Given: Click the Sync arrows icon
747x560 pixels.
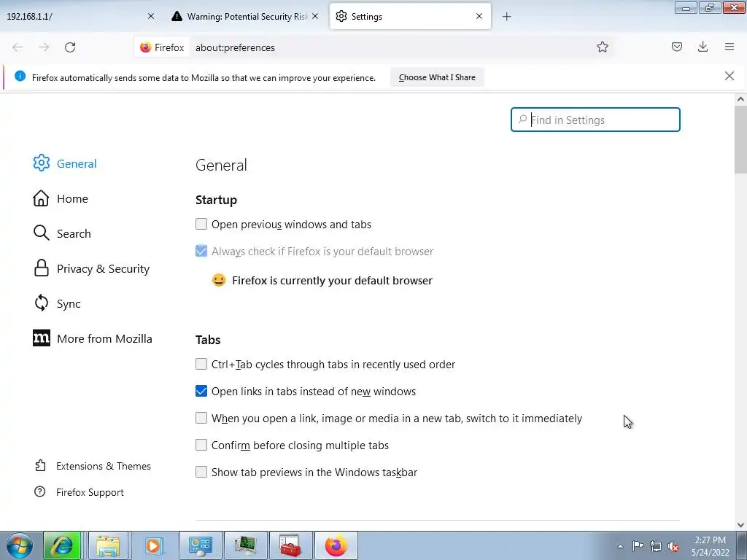Looking at the screenshot, I should click(42, 303).
